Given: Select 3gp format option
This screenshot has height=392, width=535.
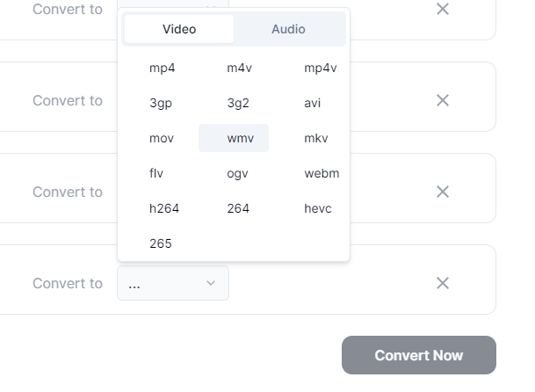Looking at the screenshot, I should click(x=161, y=103).
